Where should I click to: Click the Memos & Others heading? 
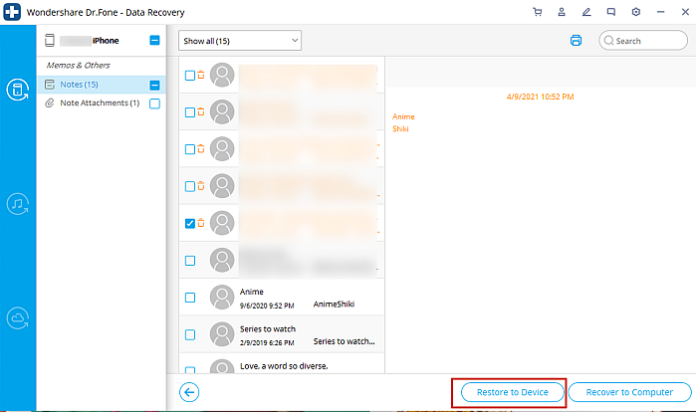point(78,65)
